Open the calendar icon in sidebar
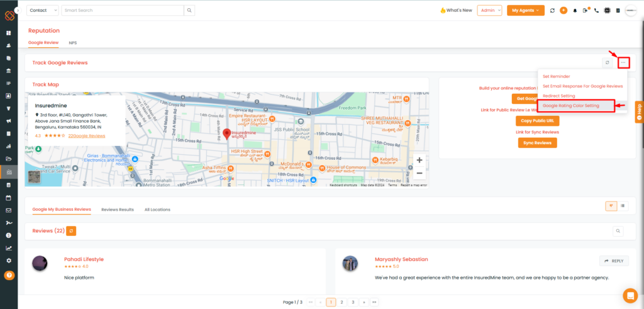The width and height of the screenshot is (644, 309). click(x=9, y=198)
